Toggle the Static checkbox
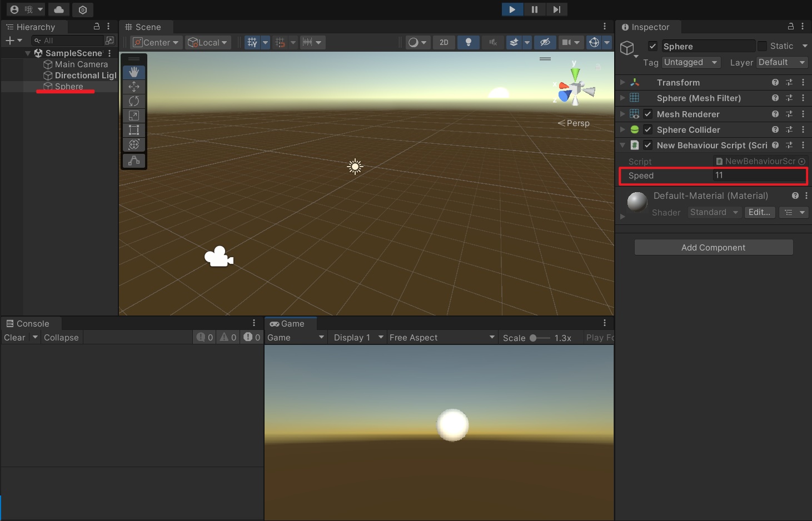Viewport: 812px width, 521px height. pyautogui.click(x=763, y=46)
